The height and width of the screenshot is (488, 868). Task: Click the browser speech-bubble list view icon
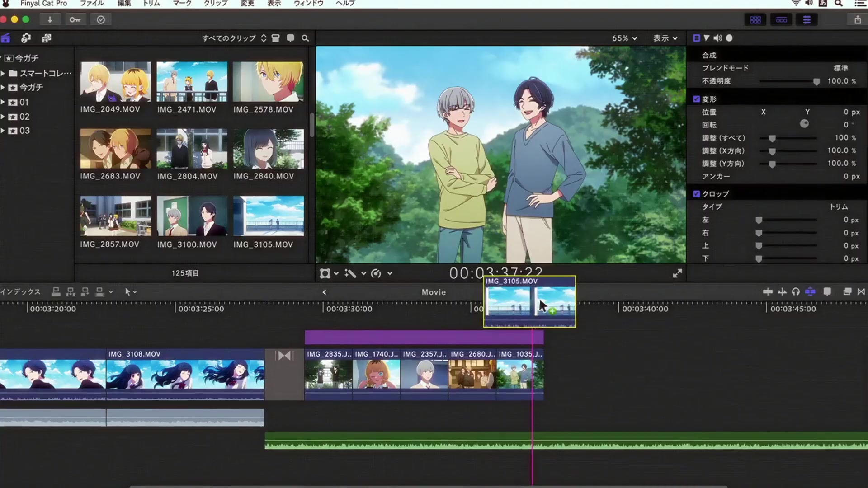pyautogui.click(x=291, y=38)
